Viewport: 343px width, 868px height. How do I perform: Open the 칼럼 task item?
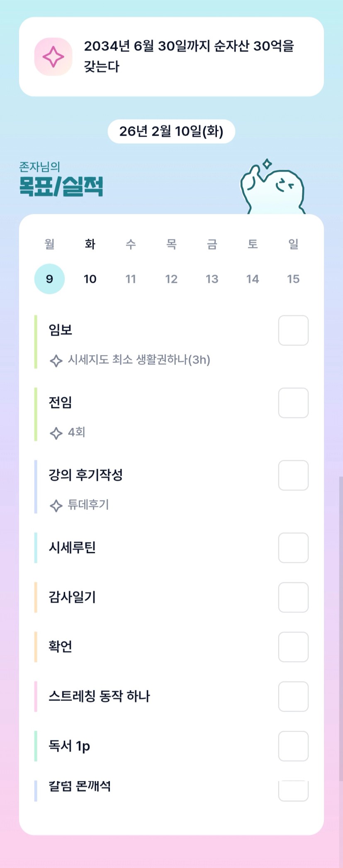point(80,786)
